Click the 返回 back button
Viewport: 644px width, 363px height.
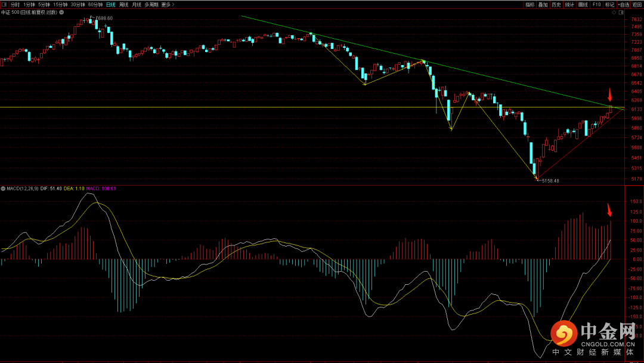pos(637,4)
